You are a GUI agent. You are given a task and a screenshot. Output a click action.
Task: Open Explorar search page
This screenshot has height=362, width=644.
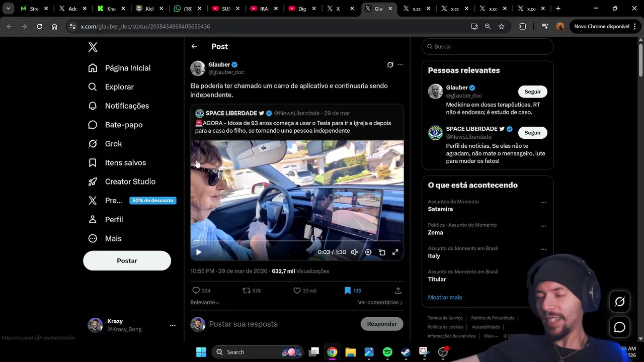[111, 87]
